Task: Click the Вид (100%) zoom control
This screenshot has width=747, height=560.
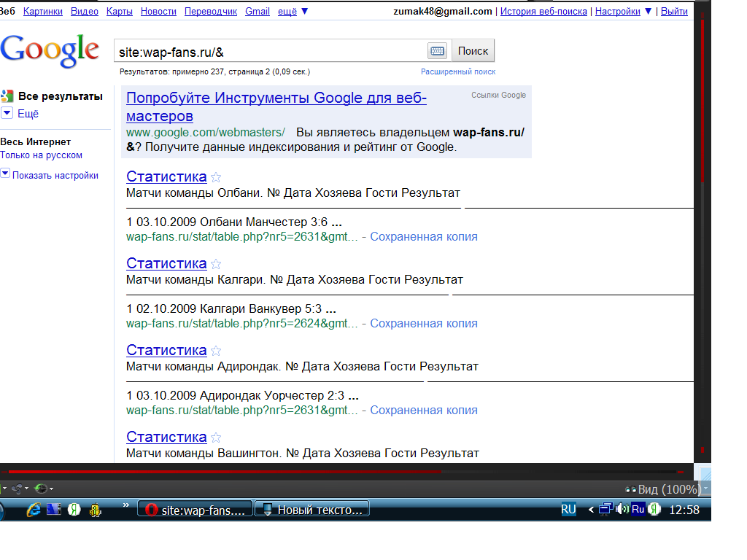Action: tap(663, 489)
